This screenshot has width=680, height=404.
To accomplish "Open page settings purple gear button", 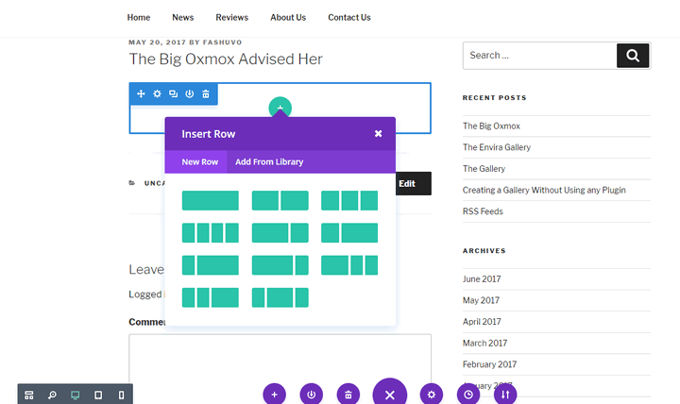I will click(x=432, y=394).
